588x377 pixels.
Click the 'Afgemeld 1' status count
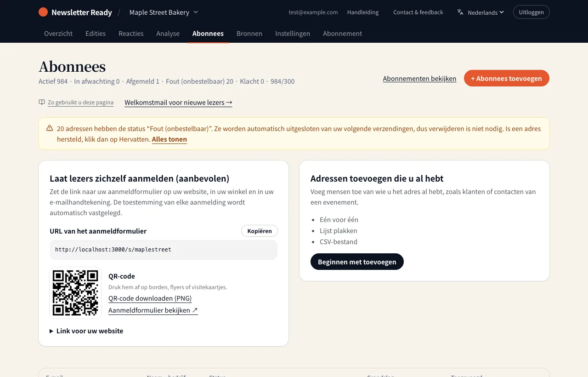(142, 81)
